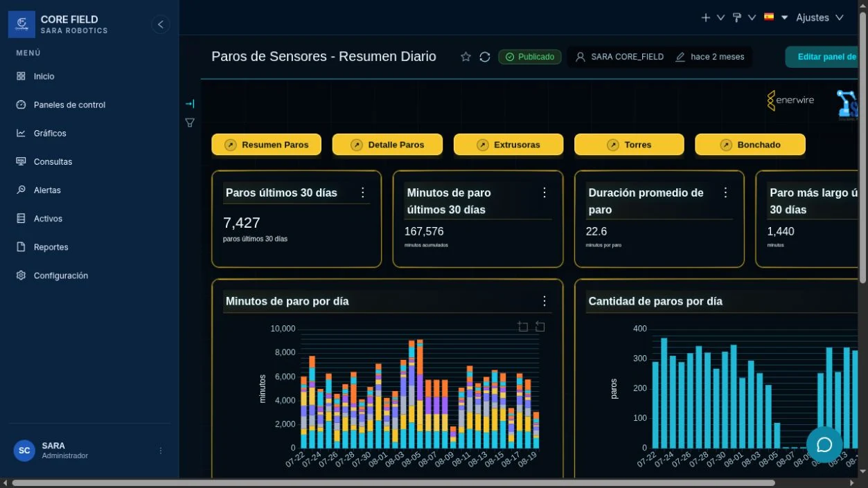Image resolution: width=868 pixels, height=488 pixels.
Task: Open the language flag selector
Action: 776,17
